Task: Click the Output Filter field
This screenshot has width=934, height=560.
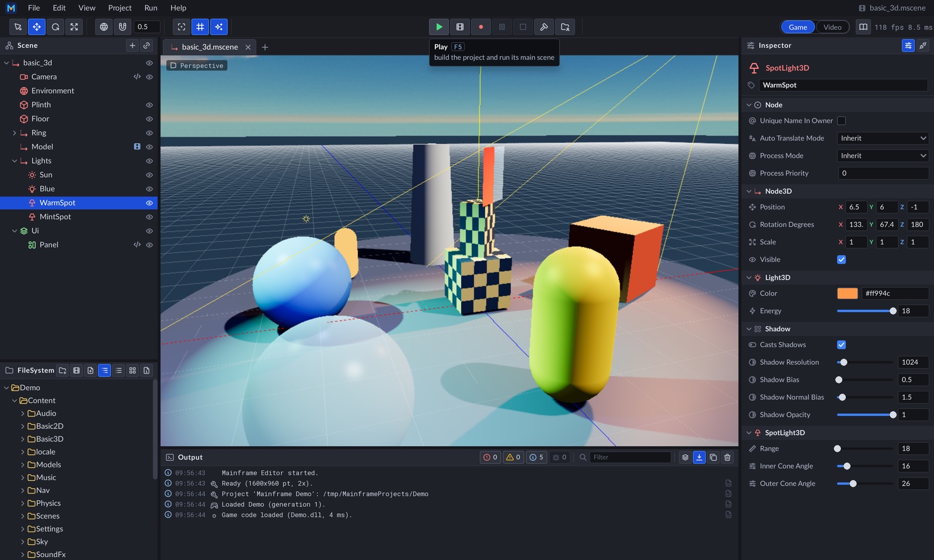Action: pos(630,457)
